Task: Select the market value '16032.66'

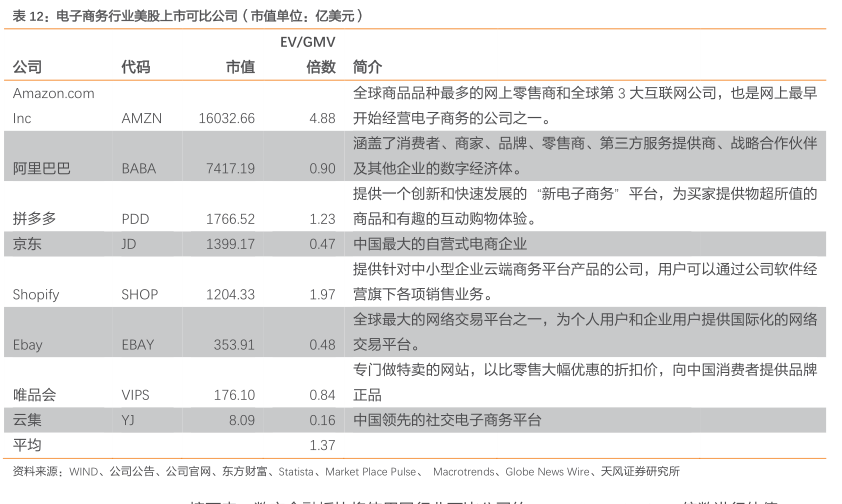Action: 227,118
